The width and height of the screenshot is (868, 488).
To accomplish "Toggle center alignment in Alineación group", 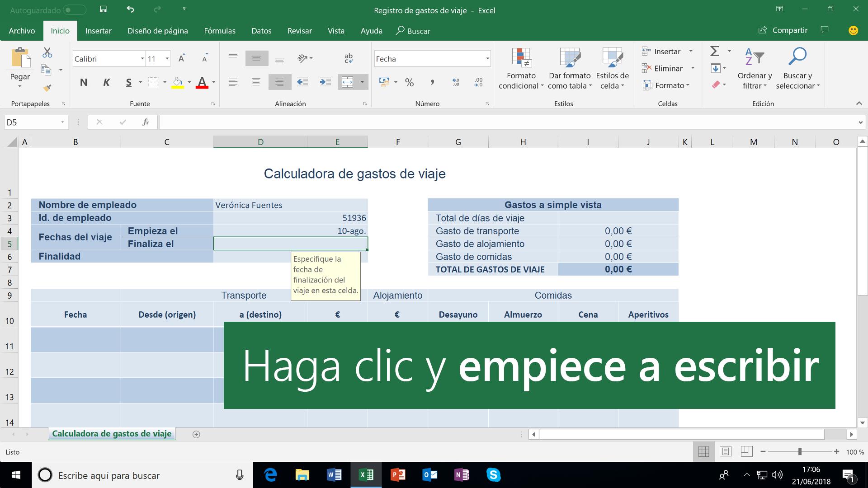I will pyautogui.click(x=256, y=82).
